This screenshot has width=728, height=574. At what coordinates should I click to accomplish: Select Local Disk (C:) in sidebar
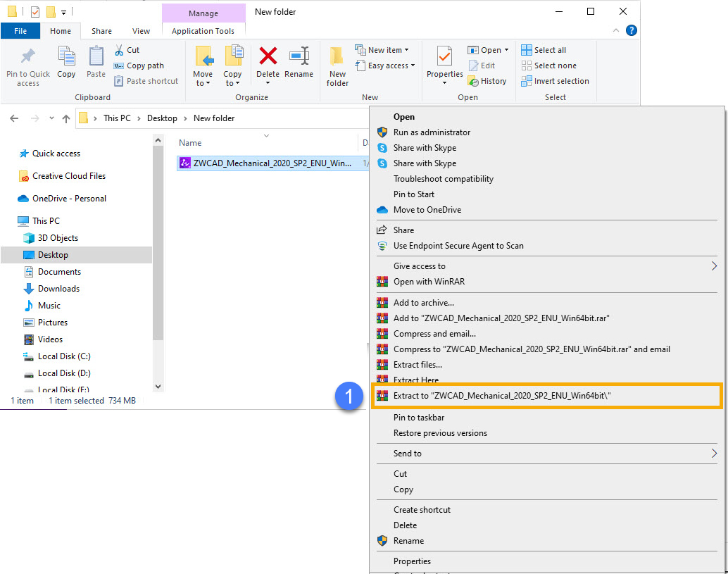pos(64,356)
